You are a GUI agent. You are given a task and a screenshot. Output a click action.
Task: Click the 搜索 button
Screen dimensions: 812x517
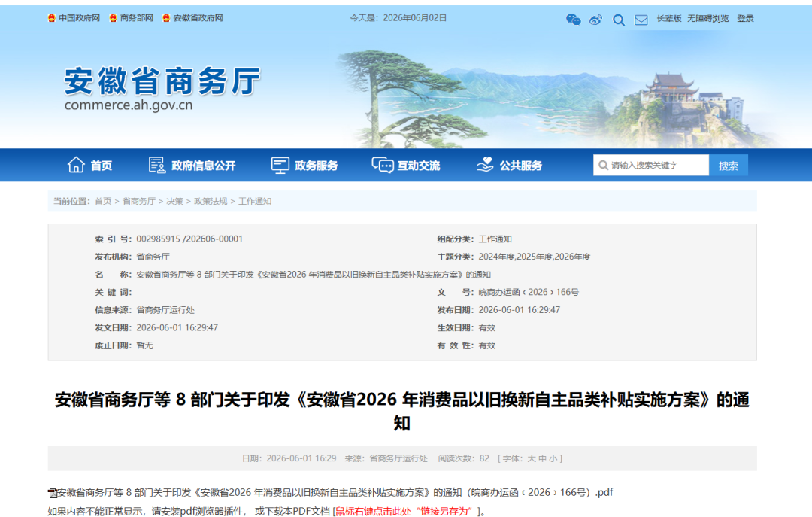coord(728,166)
